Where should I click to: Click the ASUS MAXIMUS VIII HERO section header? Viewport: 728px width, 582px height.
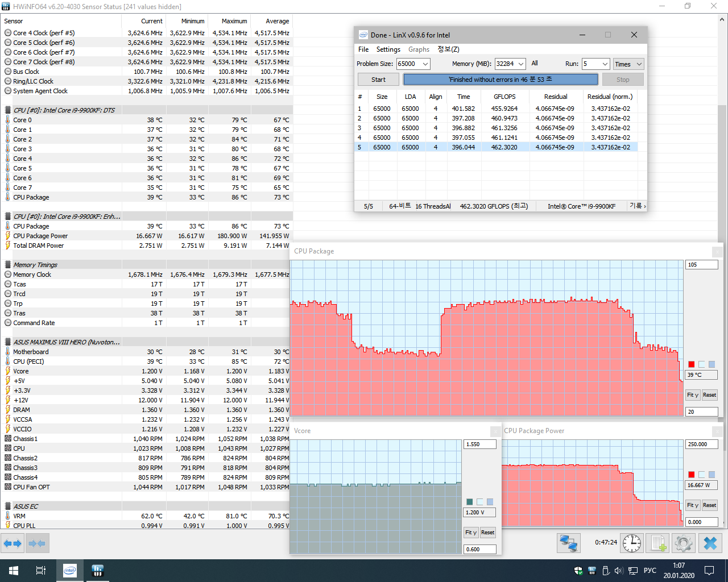[147, 342]
